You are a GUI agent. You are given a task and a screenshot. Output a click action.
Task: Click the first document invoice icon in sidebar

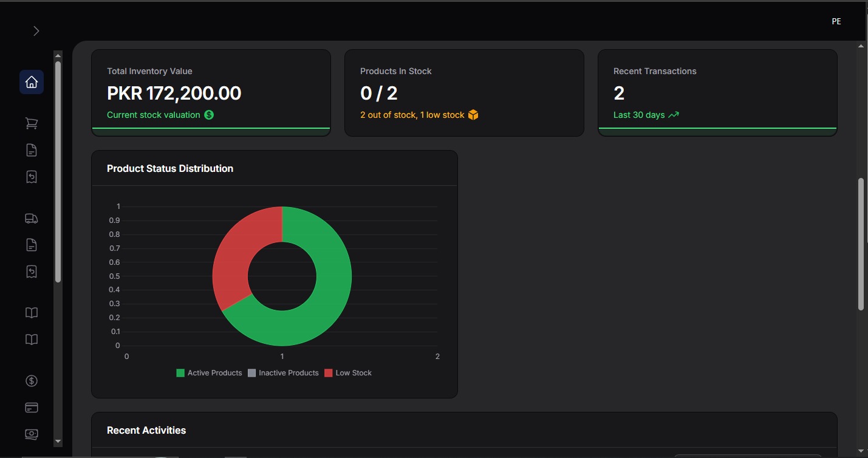coord(31,149)
